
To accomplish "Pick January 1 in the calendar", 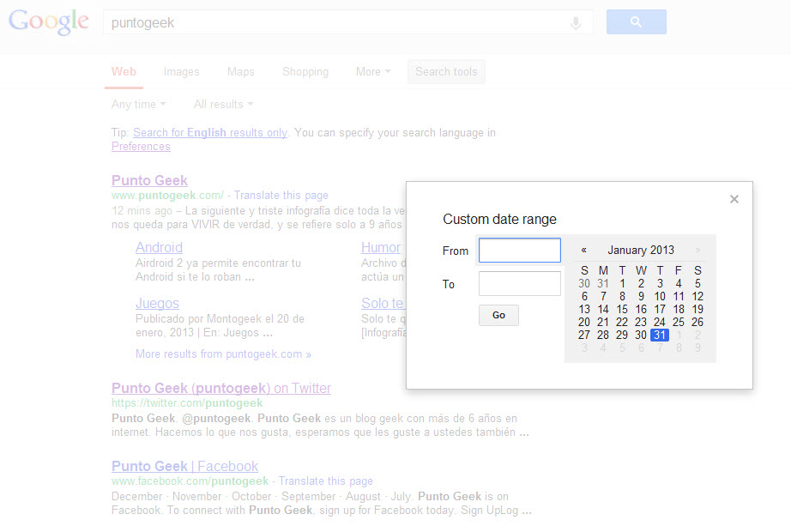I will 622,283.
